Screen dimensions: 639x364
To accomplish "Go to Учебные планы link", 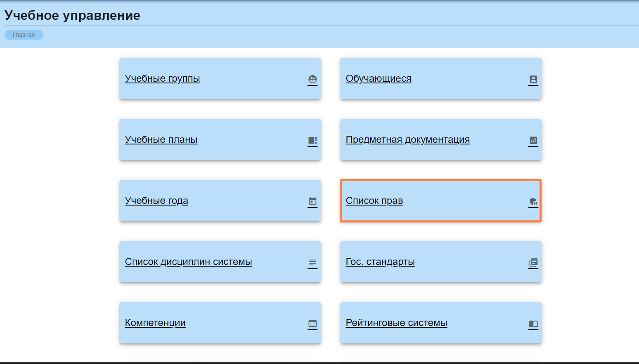I will (x=161, y=139).
